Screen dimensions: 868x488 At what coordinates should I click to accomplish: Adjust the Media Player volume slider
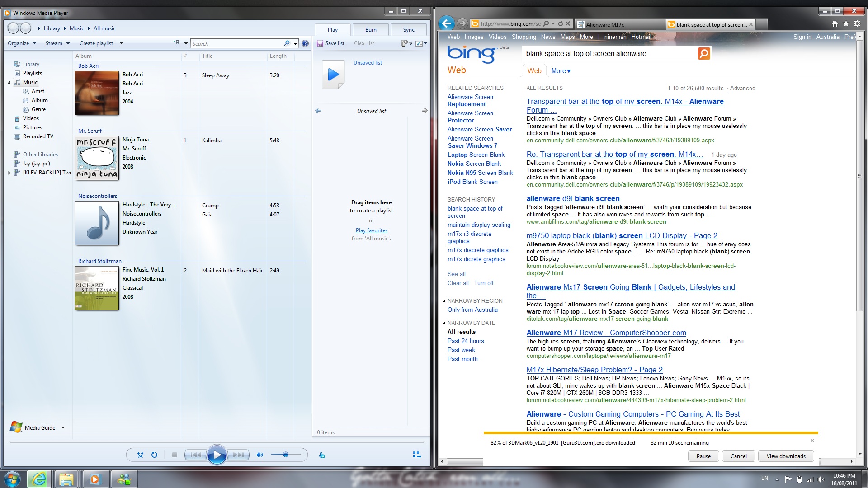coord(286,455)
